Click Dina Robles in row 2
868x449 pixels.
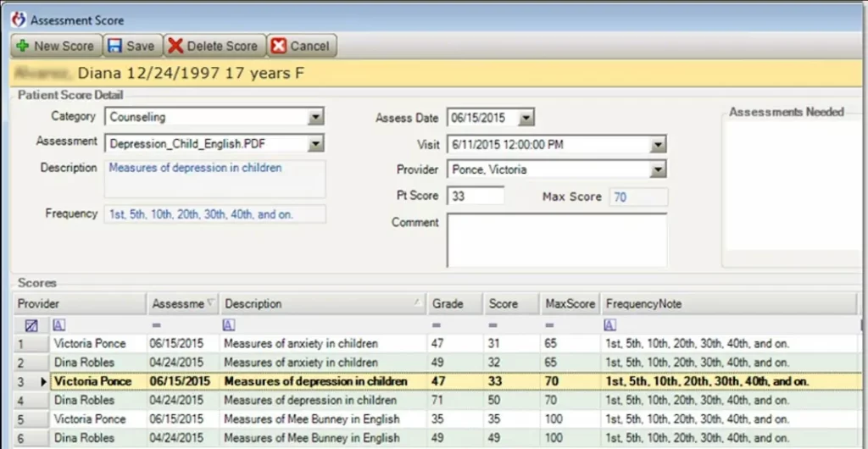(x=84, y=363)
